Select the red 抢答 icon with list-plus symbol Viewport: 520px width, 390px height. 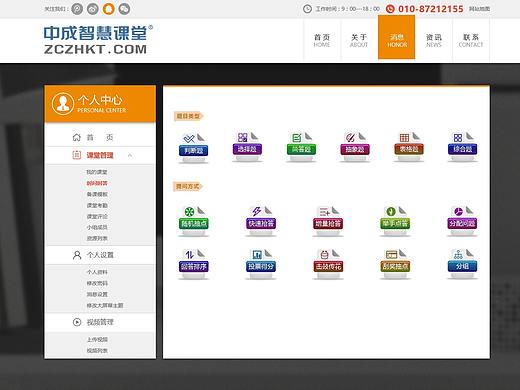(x=328, y=221)
